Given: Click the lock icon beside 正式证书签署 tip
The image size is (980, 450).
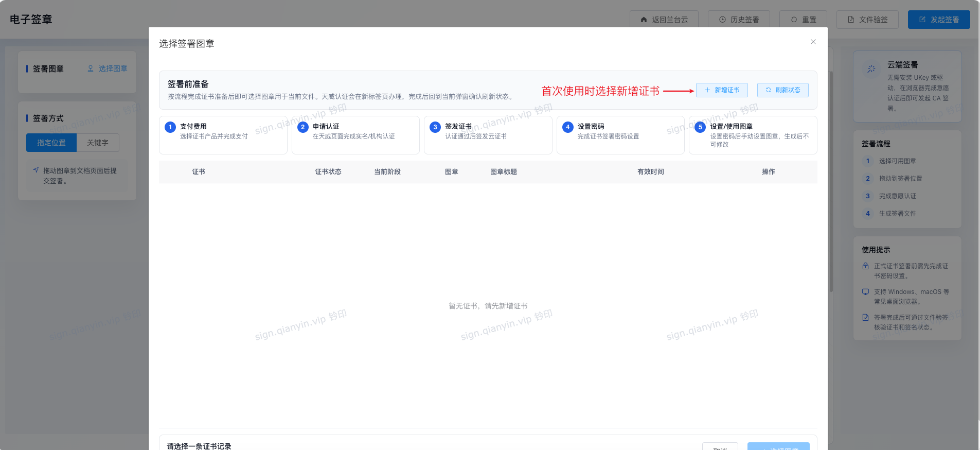Looking at the screenshot, I should [x=866, y=266].
